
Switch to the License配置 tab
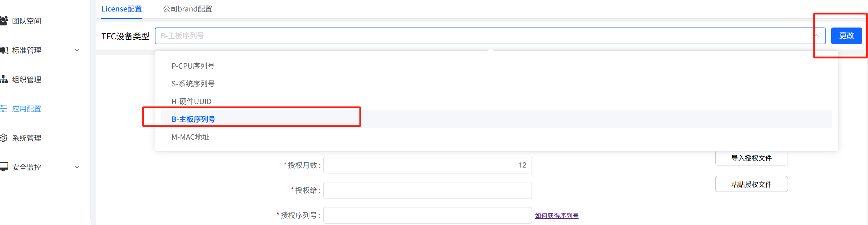click(x=121, y=9)
